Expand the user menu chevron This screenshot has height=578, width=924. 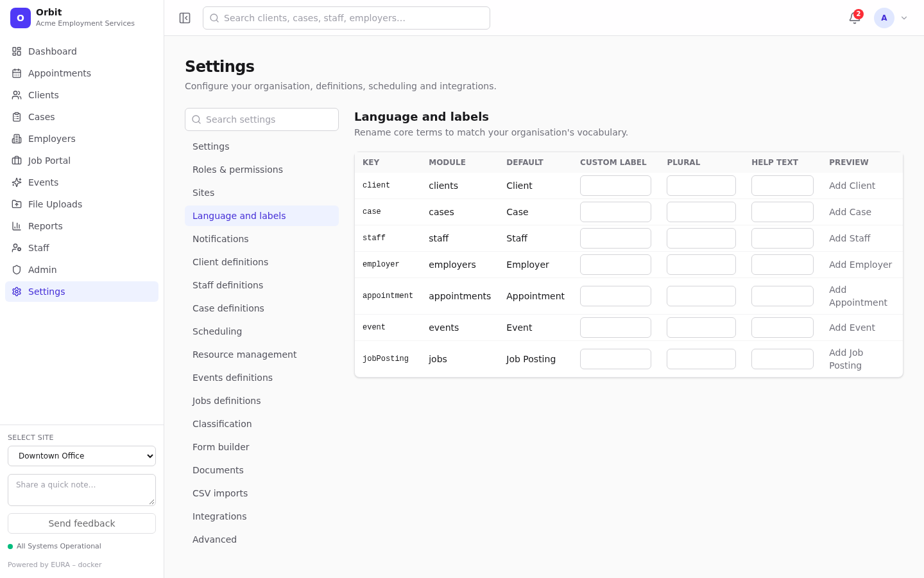(904, 18)
